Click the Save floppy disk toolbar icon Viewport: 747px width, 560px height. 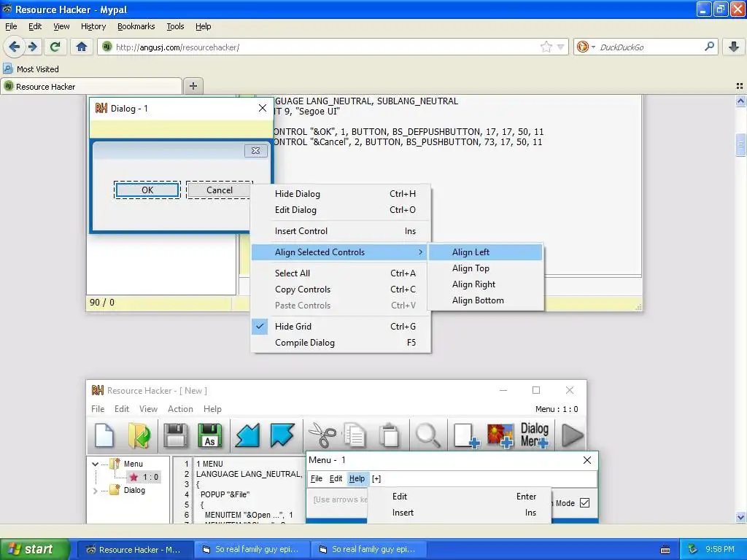tap(175, 435)
